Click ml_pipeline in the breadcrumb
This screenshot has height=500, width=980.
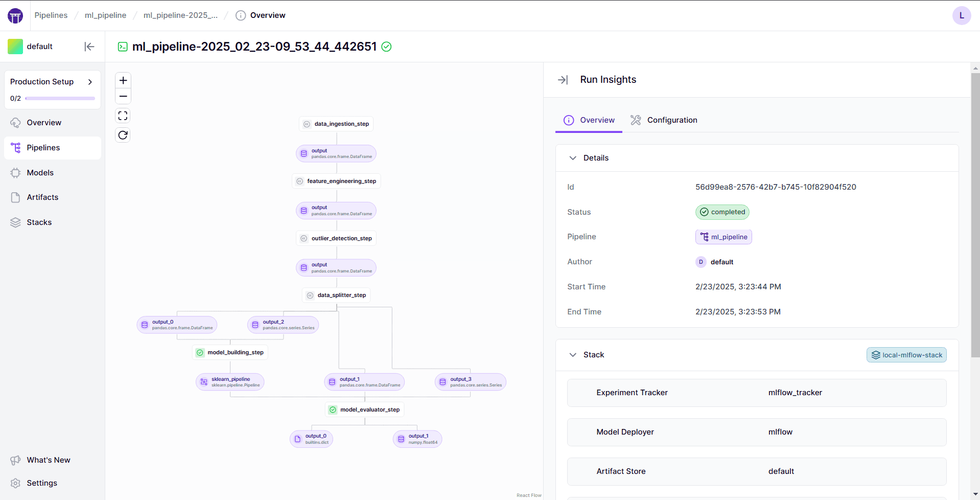pyautogui.click(x=105, y=15)
